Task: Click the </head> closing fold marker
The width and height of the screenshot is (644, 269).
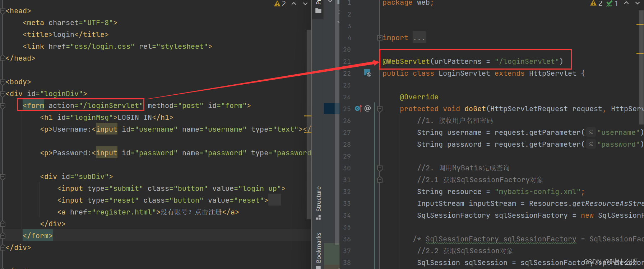Action: tap(3, 58)
